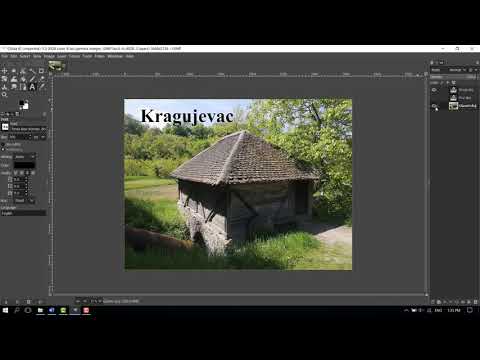
Task: Open the Layer menu
Action: [x=62, y=56]
